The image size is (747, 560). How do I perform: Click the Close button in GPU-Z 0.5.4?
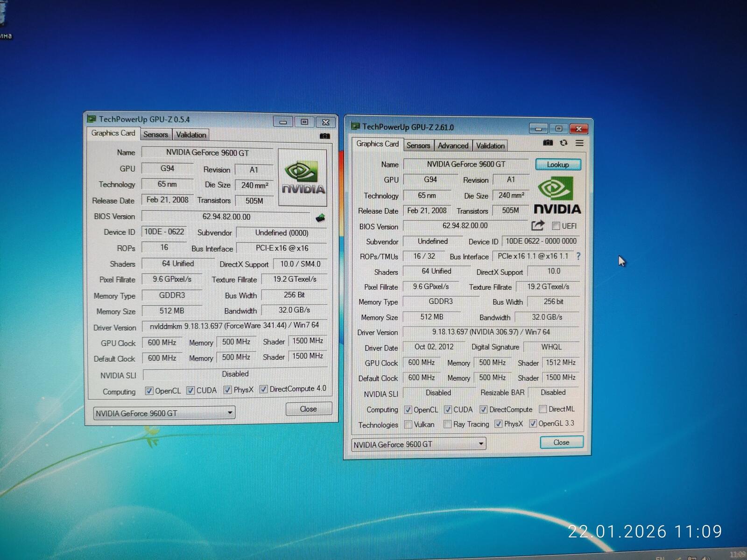pos(309,409)
